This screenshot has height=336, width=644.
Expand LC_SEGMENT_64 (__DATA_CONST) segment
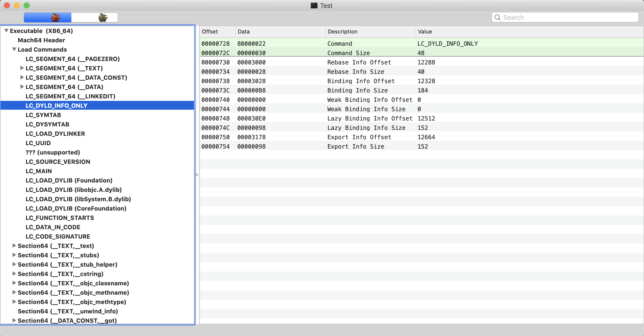tap(22, 77)
